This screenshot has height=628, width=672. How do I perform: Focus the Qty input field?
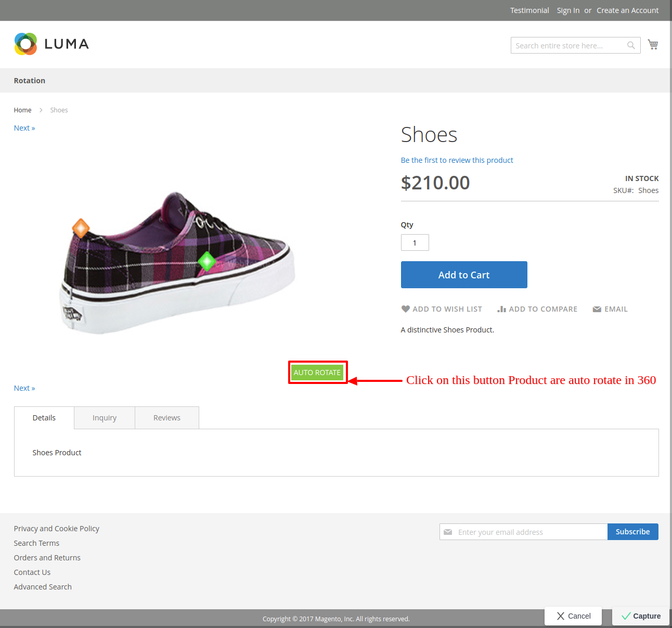[x=415, y=242]
